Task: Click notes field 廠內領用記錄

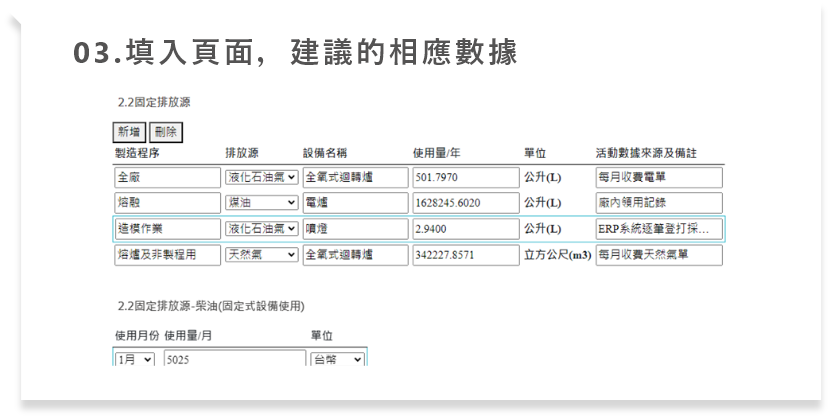Action: (x=659, y=203)
